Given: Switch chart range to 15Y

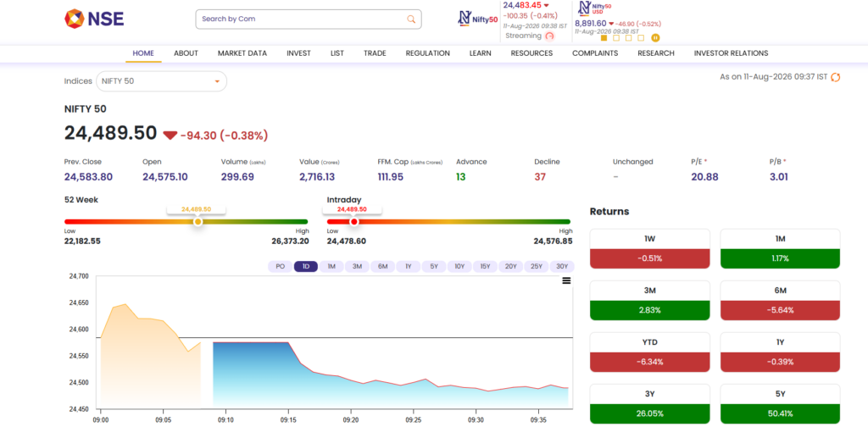Looking at the screenshot, I should tap(485, 267).
